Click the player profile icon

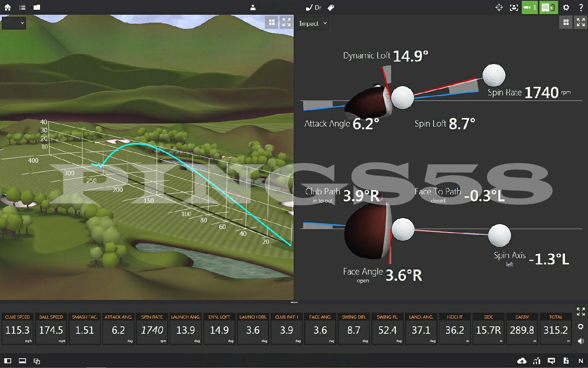[x=253, y=7]
